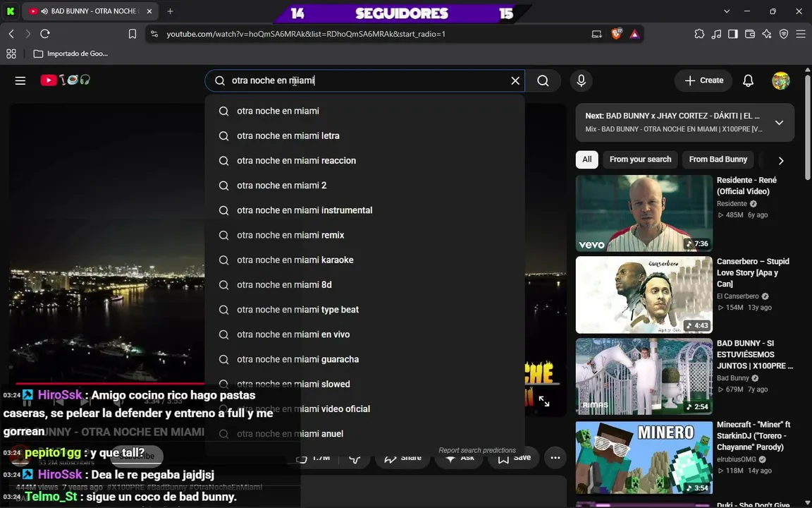Select suggestion 'otra noche en miami instrumental'

(x=364, y=210)
